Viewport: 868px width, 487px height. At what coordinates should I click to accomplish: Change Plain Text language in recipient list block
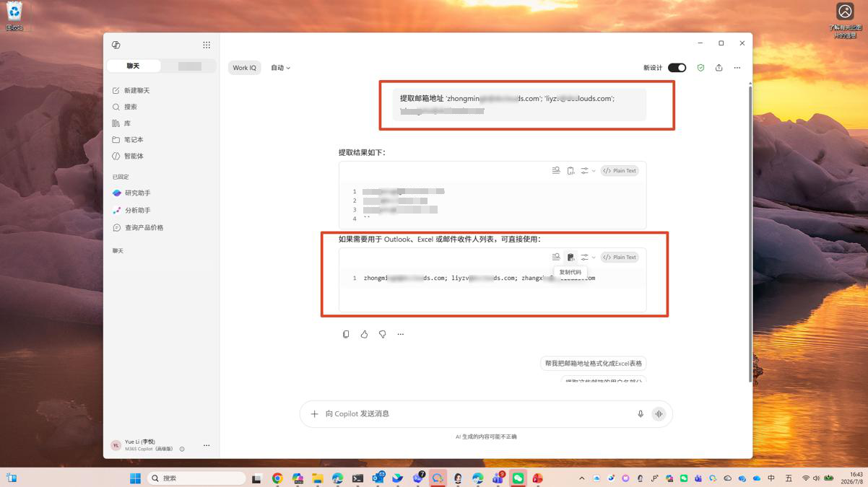(620, 257)
